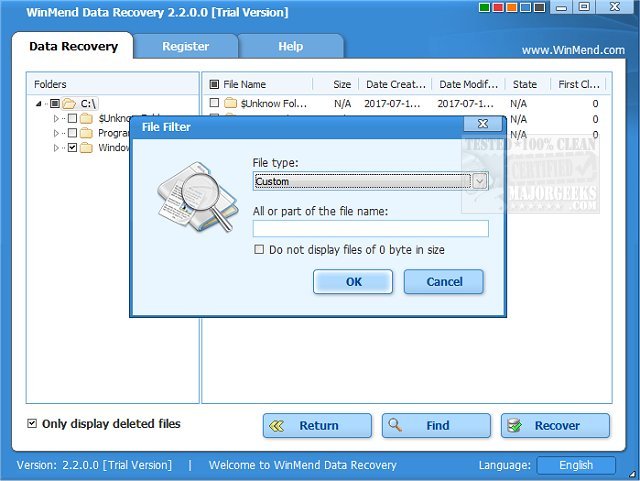The width and height of the screenshot is (640, 481).
Task: Expand the Program folder tree node
Action: click(x=56, y=133)
